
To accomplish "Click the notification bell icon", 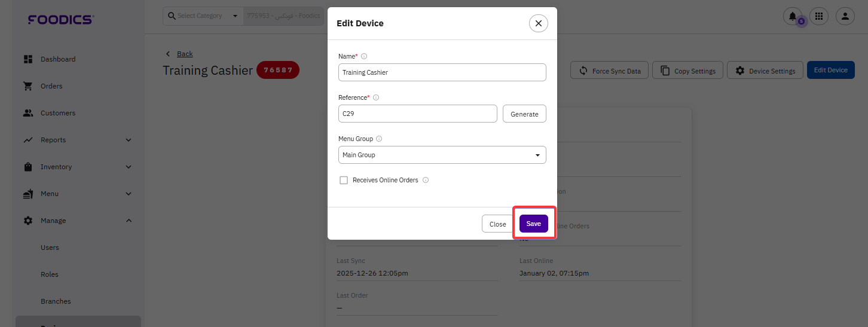I will (793, 16).
